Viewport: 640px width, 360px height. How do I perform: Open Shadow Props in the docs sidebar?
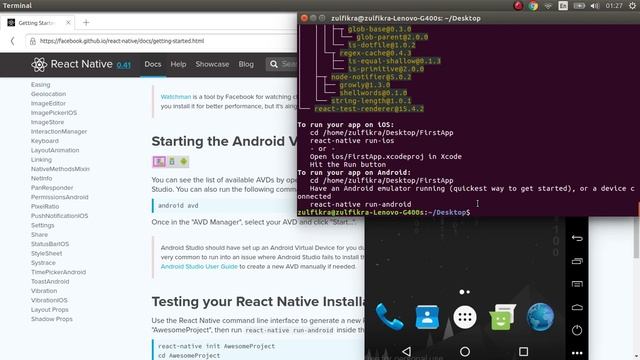tap(52, 319)
